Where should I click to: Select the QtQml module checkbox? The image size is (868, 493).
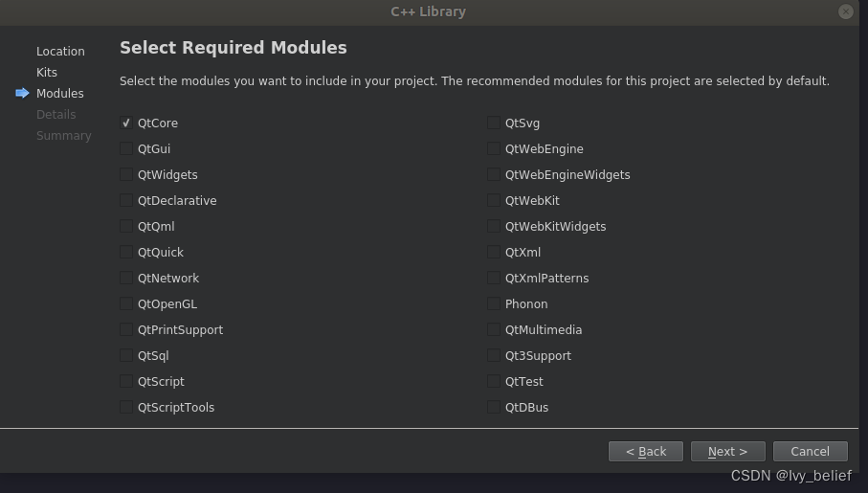pyautogui.click(x=126, y=226)
